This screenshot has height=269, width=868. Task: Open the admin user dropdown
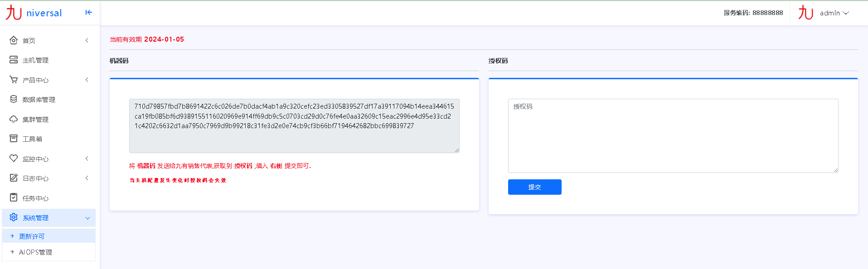pyautogui.click(x=834, y=13)
